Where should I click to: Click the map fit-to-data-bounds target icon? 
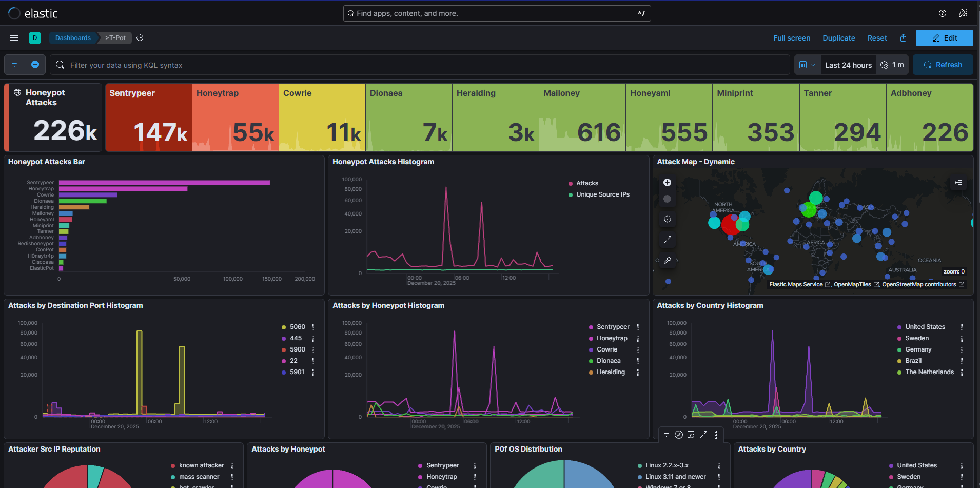667,219
